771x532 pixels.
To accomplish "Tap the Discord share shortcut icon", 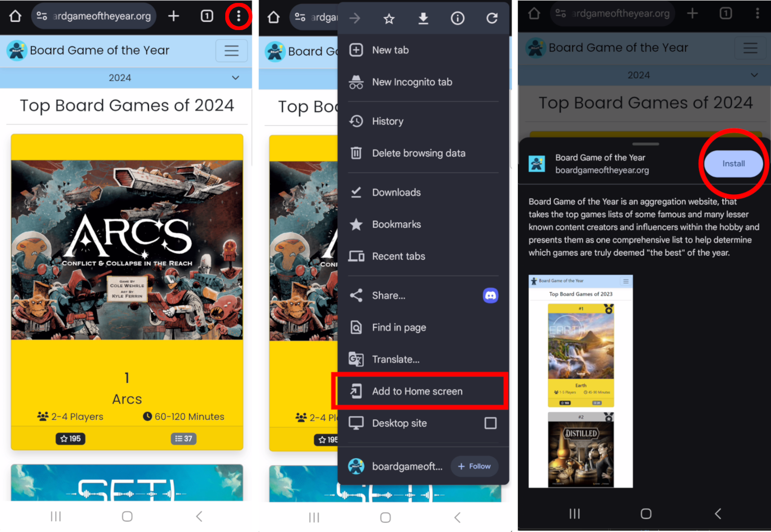I will [490, 296].
